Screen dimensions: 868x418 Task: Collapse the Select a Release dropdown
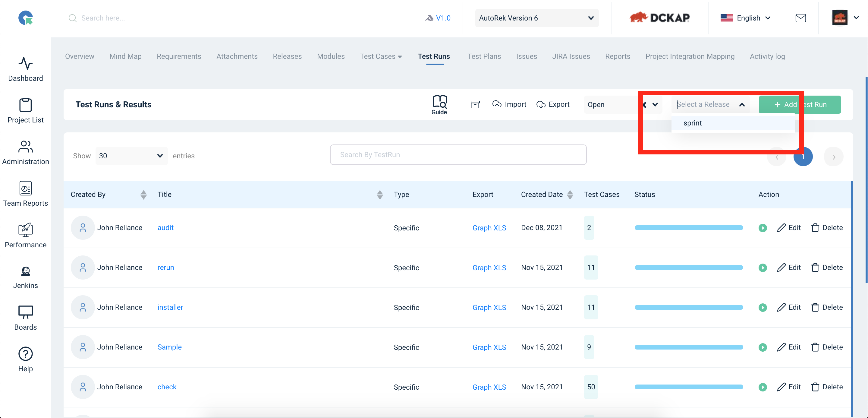742,104
